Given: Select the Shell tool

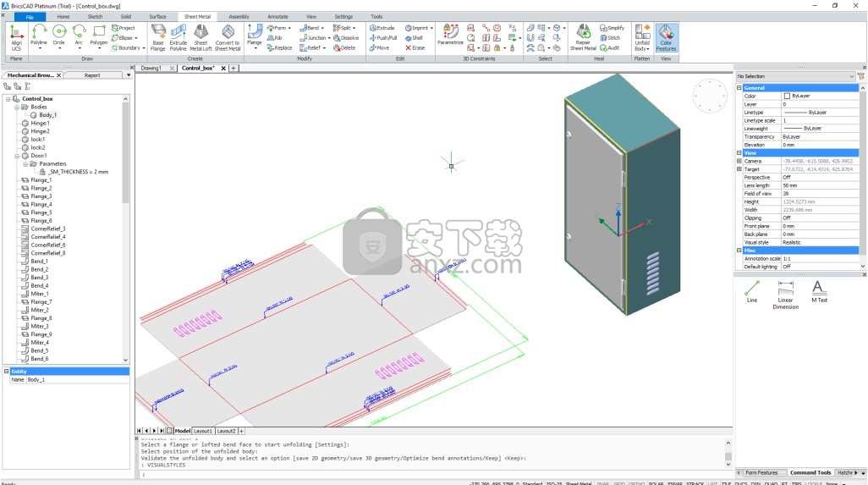Looking at the screenshot, I should point(414,37).
